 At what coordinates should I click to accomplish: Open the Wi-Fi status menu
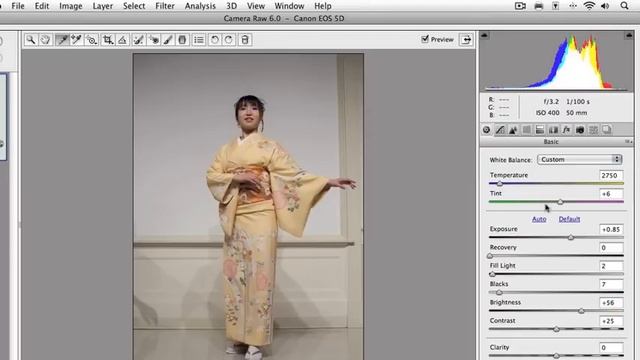[x=589, y=6]
